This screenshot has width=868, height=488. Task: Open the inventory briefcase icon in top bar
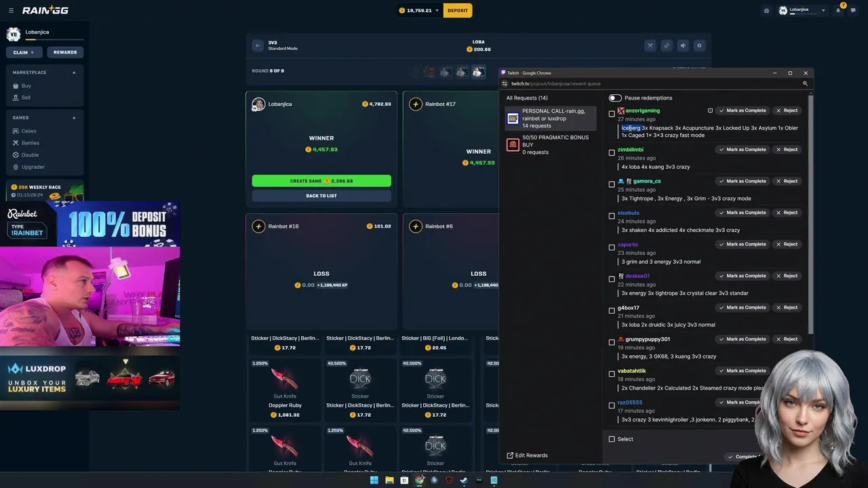tap(766, 10)
